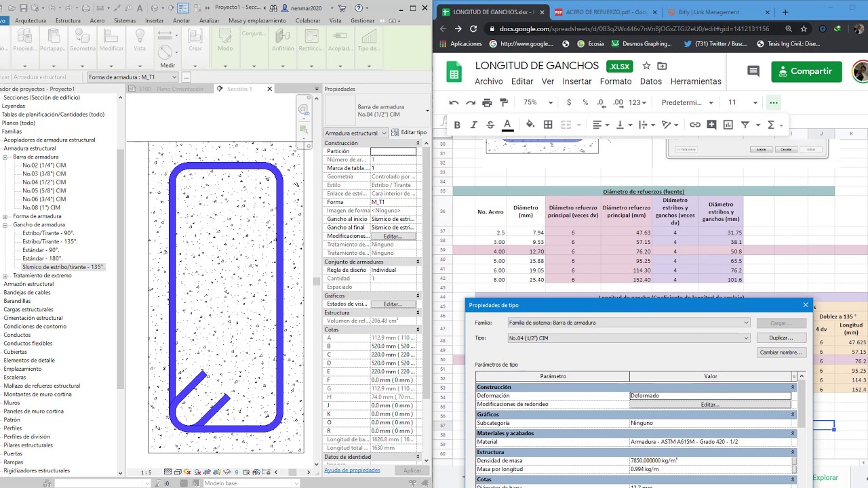This screenshot has width=868, height=488.
Task: Open the Tipo dropdown showing No.04 (1/2") CIM
Action: click(629, 338)
